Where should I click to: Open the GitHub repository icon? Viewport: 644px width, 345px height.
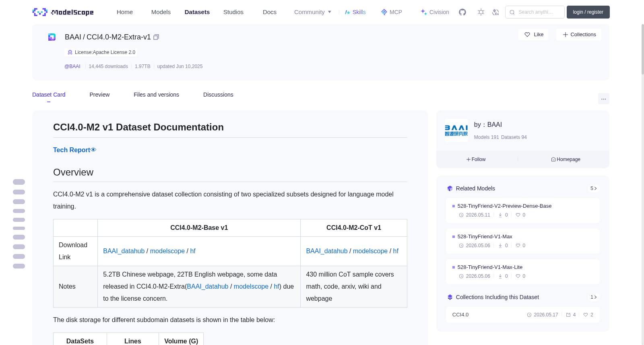pos(462,12)
